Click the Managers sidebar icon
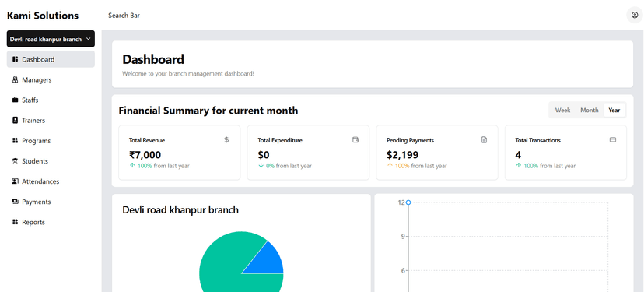Screen dimensions: 644x292 point(16,79)
